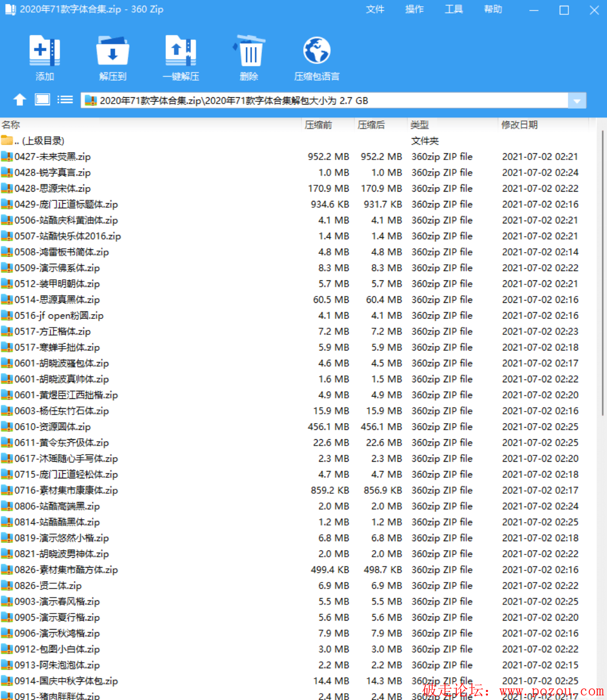Select the file 0906-演示秋鸿楷.zip
607x700 pixels.
coord(57,633)
